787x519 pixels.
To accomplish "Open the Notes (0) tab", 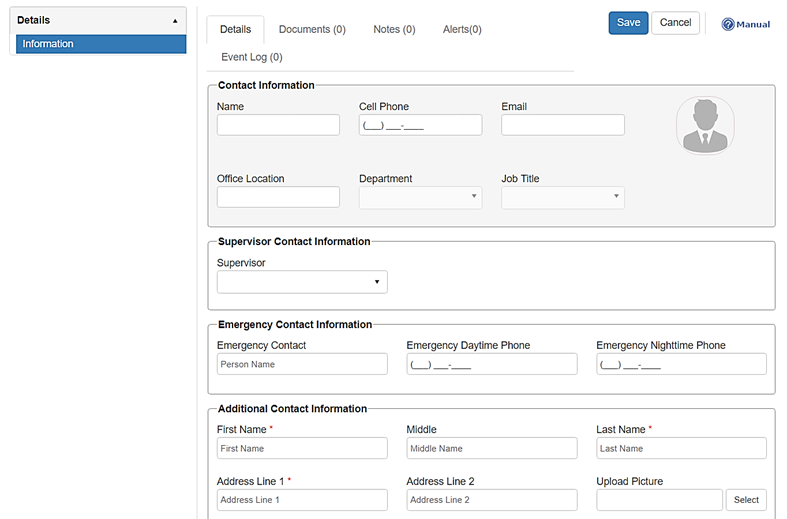I will pyautogui.click(x=394, y=30).
